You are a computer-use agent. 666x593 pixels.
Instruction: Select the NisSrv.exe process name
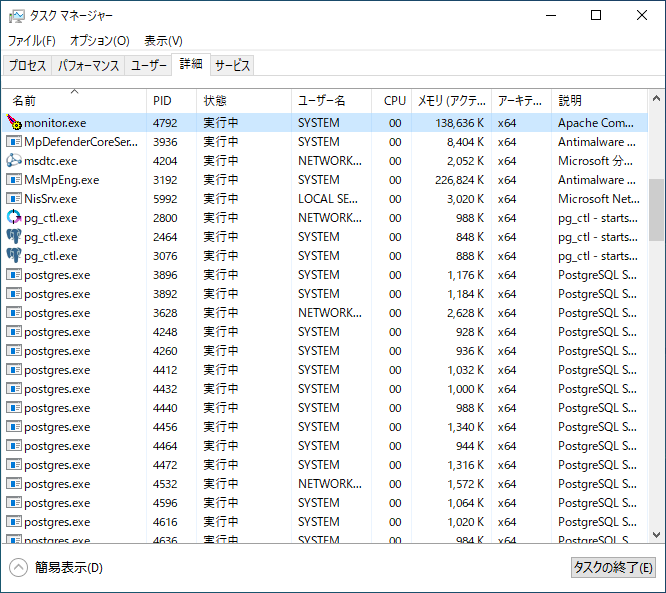51,199
